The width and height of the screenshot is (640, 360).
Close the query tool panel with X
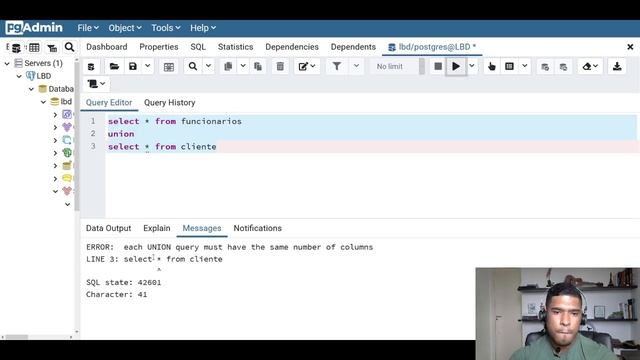click(630, 47)
